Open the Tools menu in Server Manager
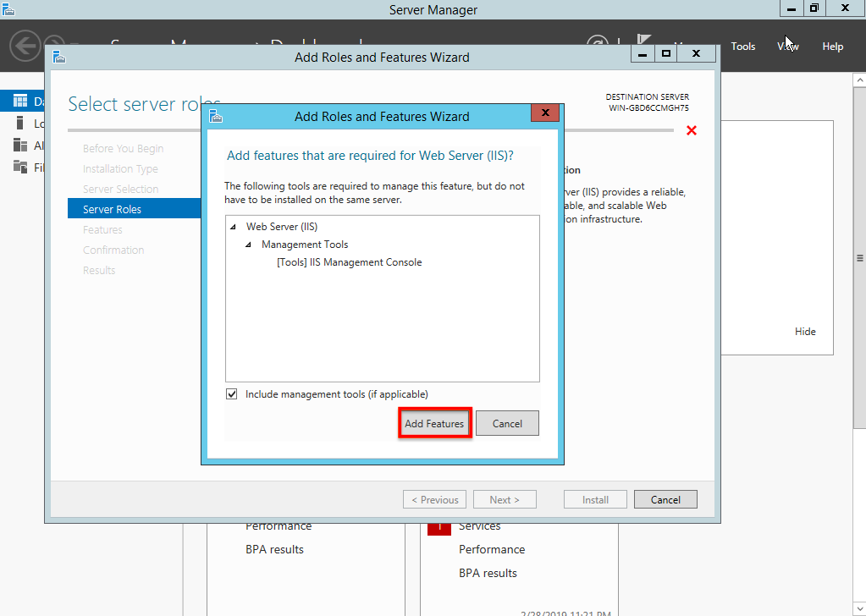 coord(743,47)
